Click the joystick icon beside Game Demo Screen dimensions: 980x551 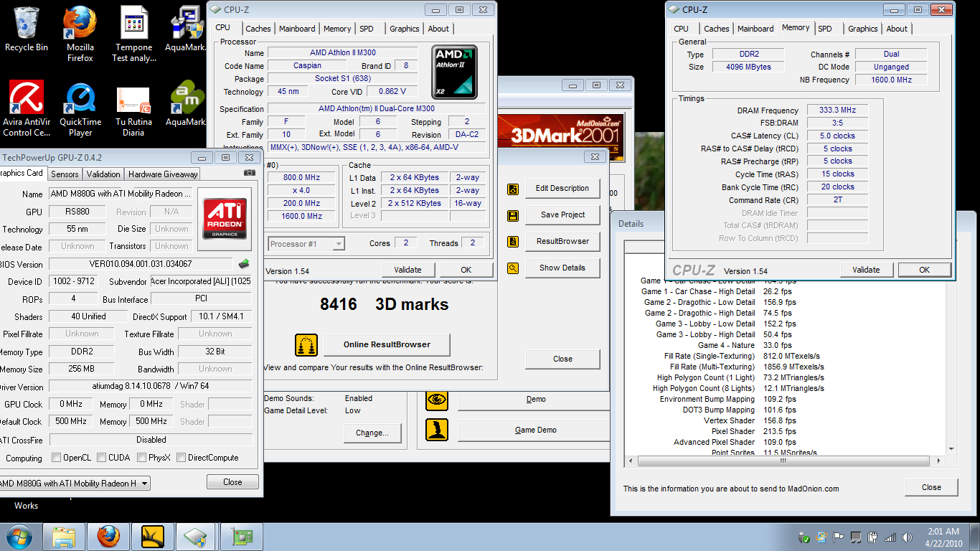437,430
